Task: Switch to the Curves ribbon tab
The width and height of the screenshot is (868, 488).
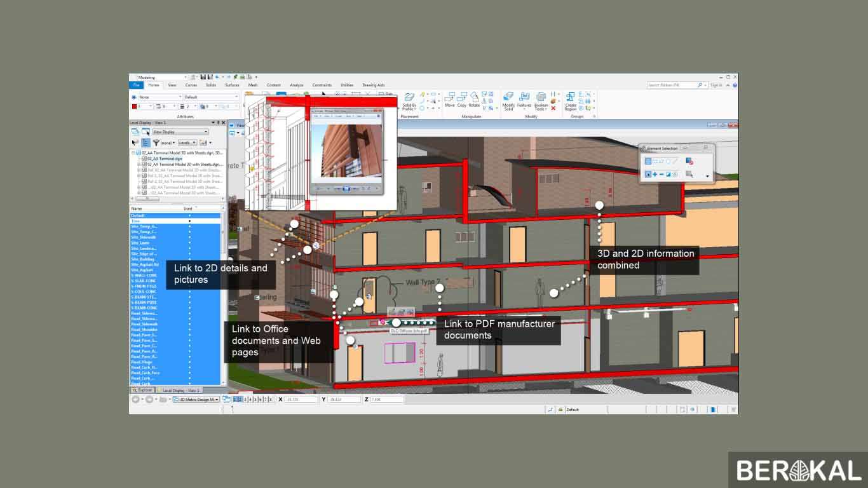Action: pyautogui.click(x=191, y=85)
